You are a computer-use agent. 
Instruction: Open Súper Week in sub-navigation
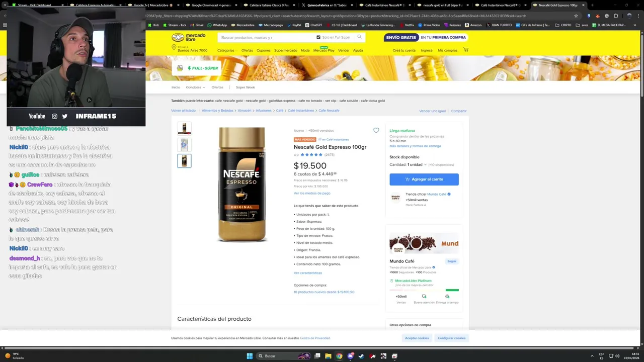click(x=245, y=87)
